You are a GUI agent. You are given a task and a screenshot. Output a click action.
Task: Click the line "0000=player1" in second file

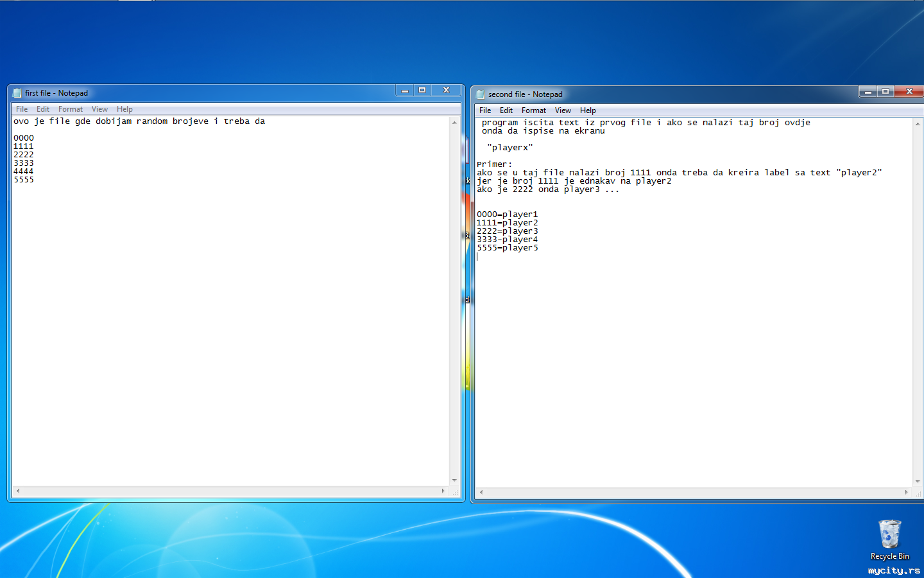[x=508, y=215]
